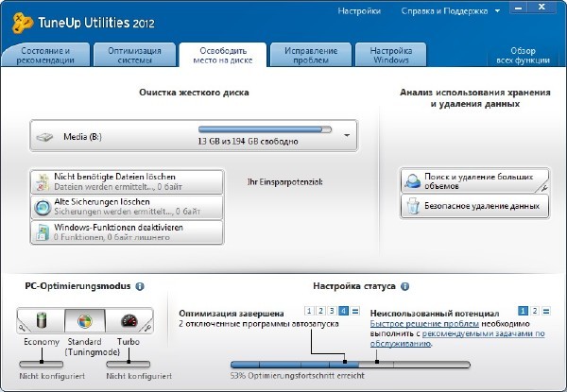
Task: Select page 1 of Неиспользованный потенциал
Action: click(x=523, y=311)
